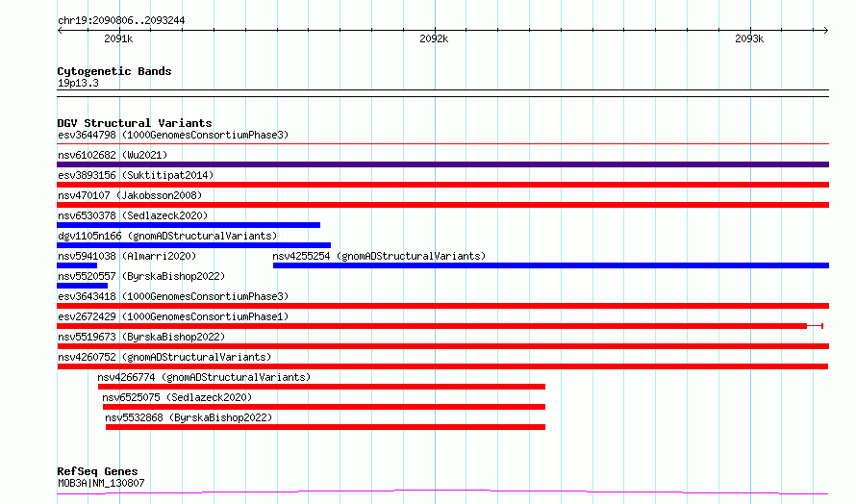Click the red esv3893156 variant bar

[442, 185]
